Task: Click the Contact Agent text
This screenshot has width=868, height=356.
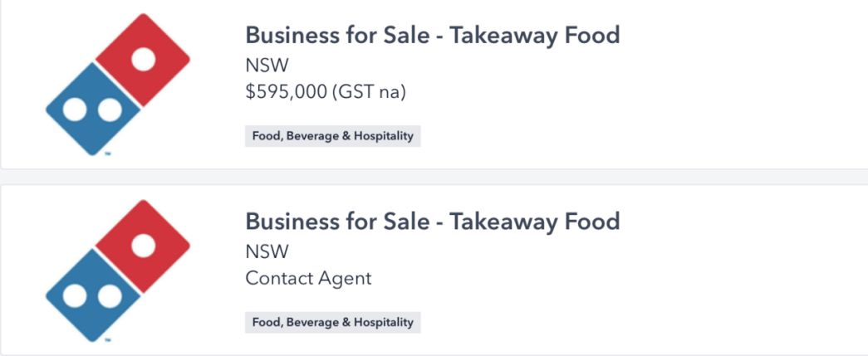Action: click(308, 278)
